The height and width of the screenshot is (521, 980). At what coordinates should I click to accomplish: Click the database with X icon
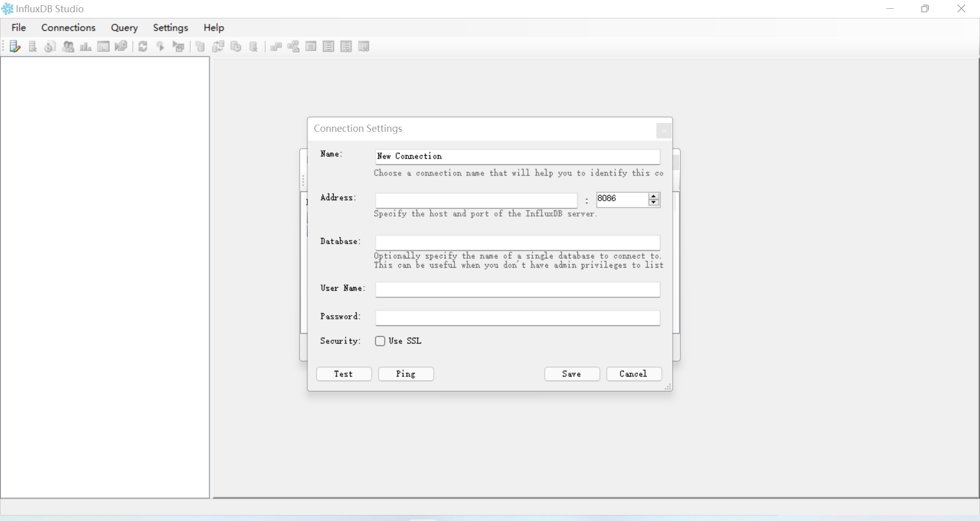254,46
